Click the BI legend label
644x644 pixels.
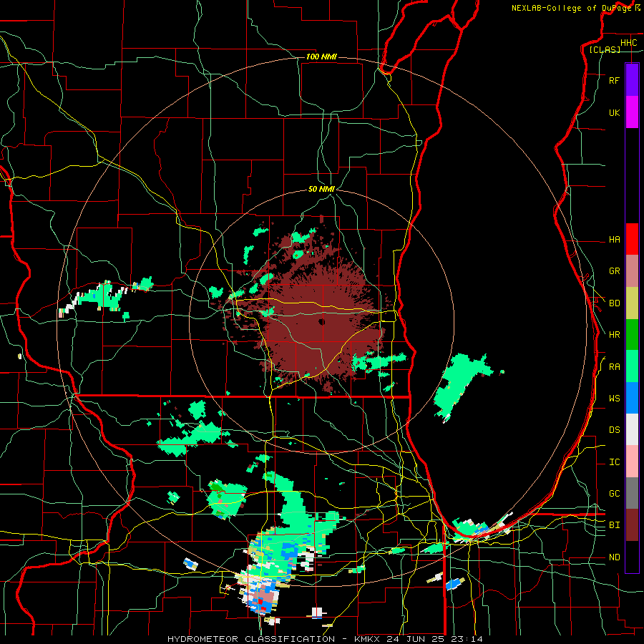[x=614, y=525]
